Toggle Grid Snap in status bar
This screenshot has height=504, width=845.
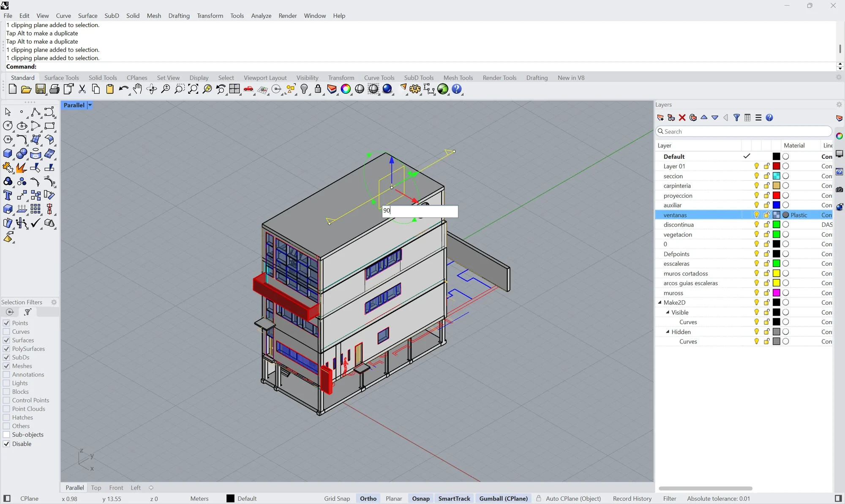pyautogui.click(x=337, y=499)
